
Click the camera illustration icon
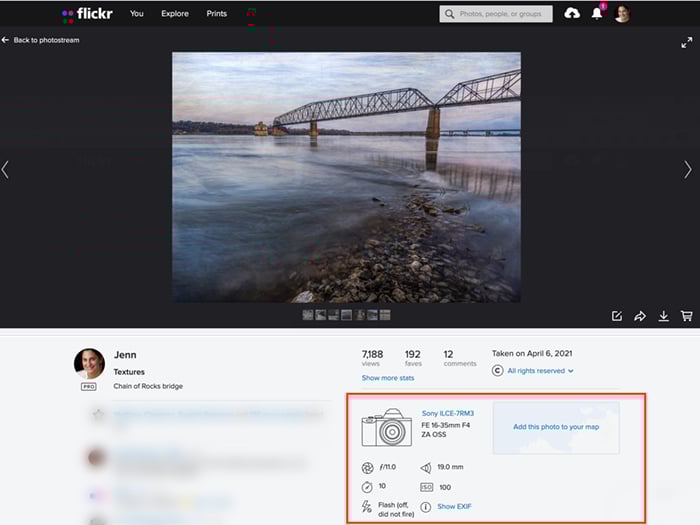387,427
